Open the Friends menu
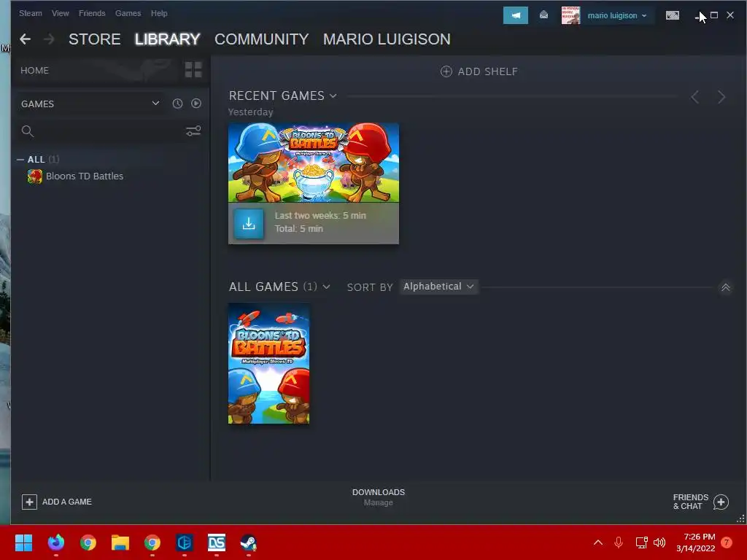The width and height of the screenshot is (747, 560). click(x=92, y=13)
